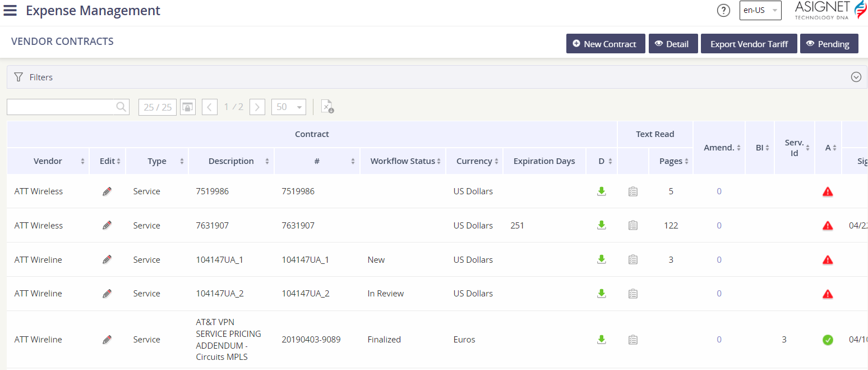Open the en-US language dropdown
This screenshot has width=868, height=370.
click(760, 10)
